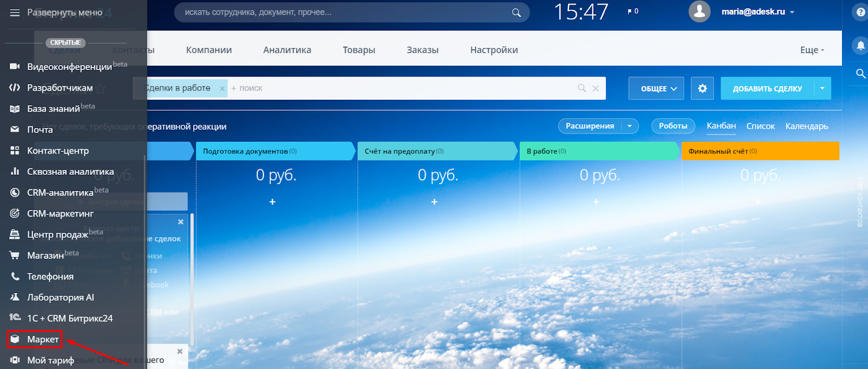Clear the deals filter with the X icon
The height and width of the screenshot is (369, 868).
coord(596,88)
